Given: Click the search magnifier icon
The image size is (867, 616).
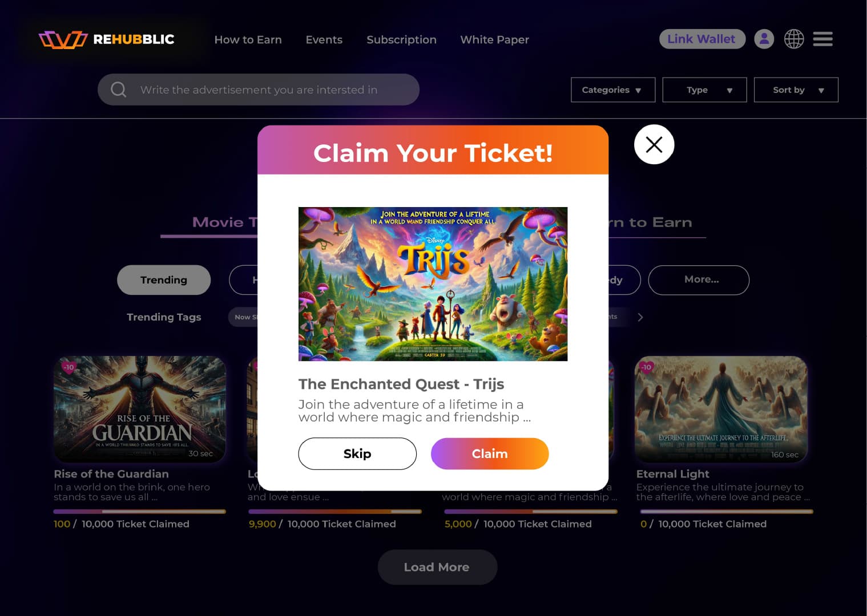Looking at the screenshot, I should click(x=118, y=90).
